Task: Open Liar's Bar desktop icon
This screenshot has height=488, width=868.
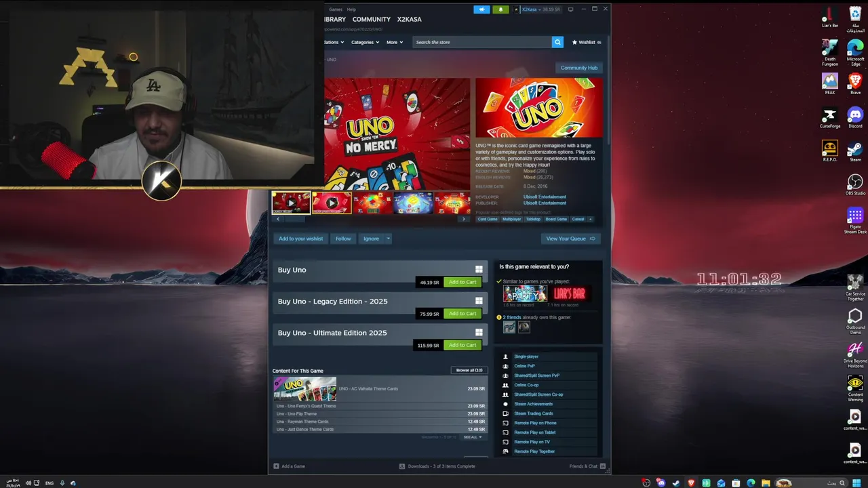Action: (x=830, y=18)
